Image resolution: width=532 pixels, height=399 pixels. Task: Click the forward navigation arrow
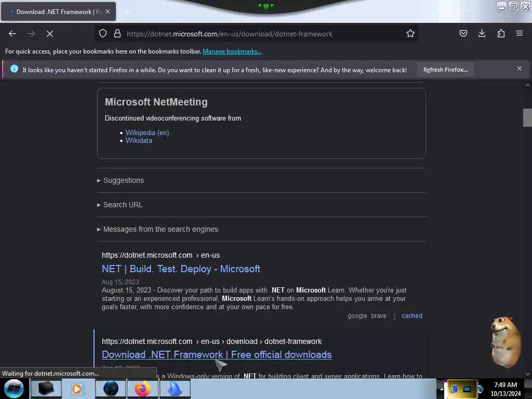tap(31, 34)
